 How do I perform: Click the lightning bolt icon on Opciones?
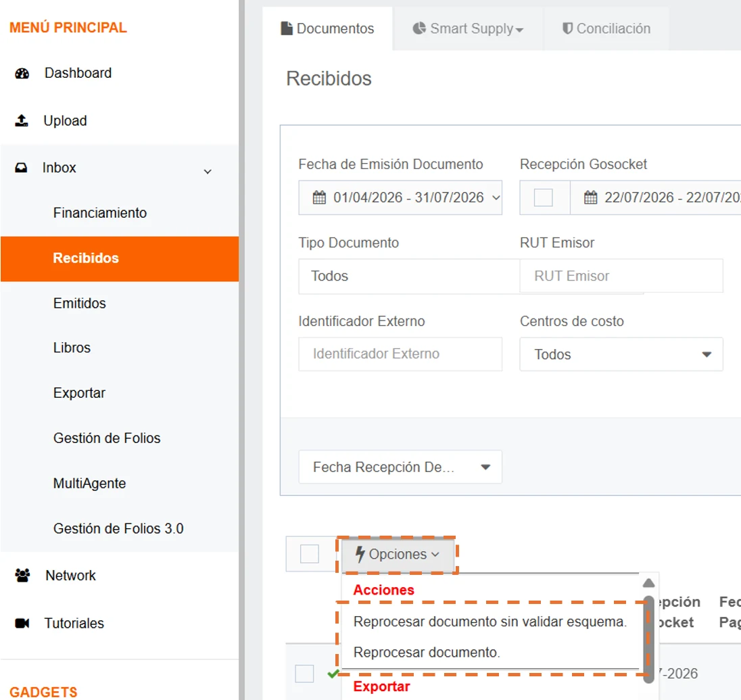(360, 554)
